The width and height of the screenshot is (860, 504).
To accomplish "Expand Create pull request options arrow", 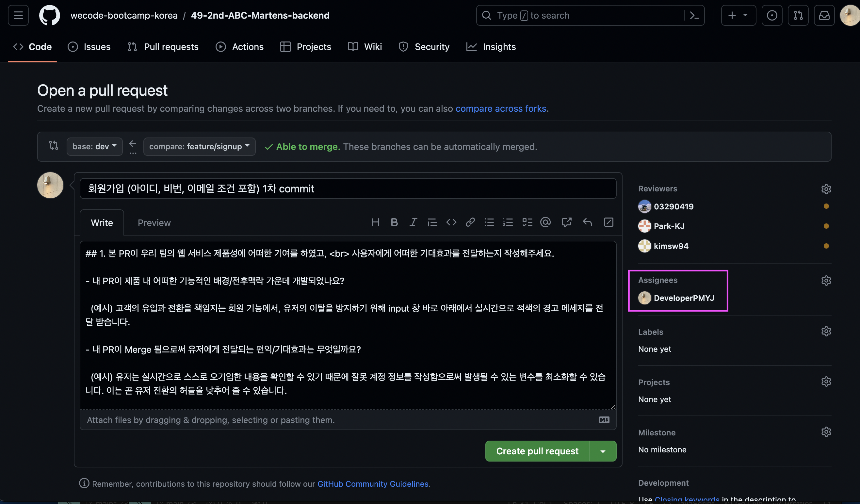I will [x=603, y=451].
